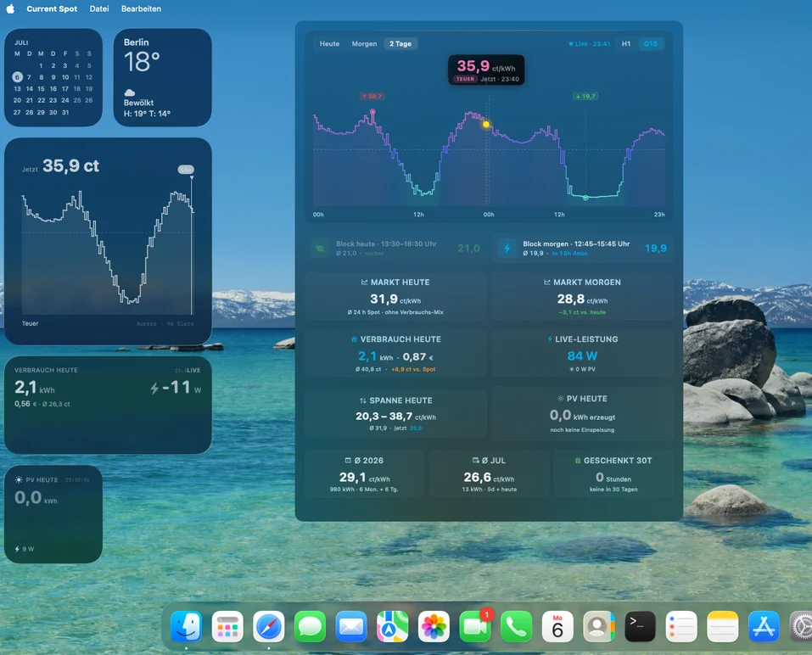Click the calendar icon beside Ø 2026

pyautogui.click(x=348, y=461)
